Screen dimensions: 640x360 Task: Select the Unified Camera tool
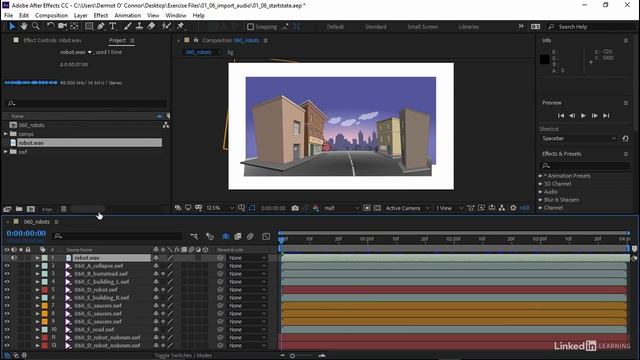point(62,27)
